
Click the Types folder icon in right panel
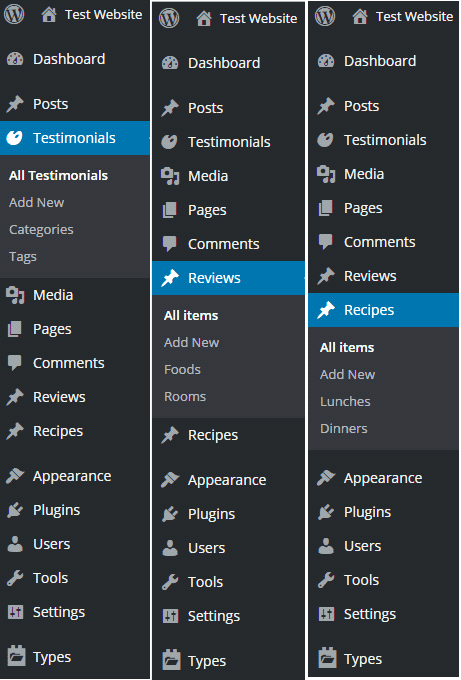coord(327,657)
